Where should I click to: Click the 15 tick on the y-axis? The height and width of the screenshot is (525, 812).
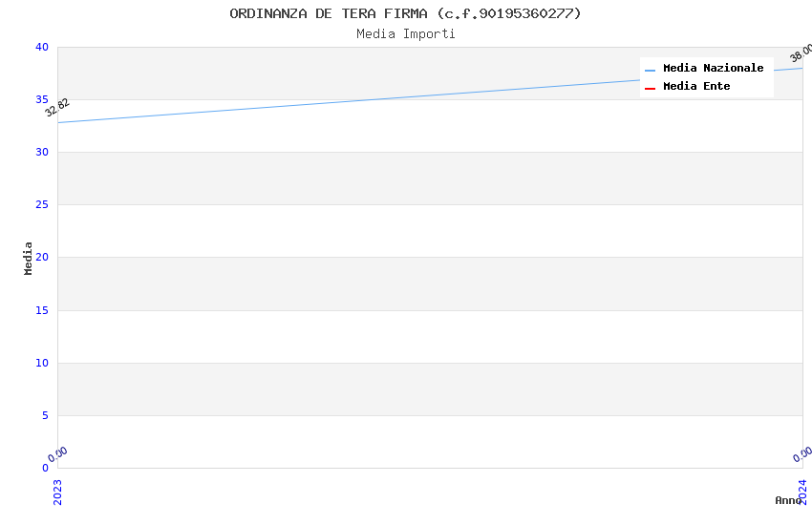42,310
